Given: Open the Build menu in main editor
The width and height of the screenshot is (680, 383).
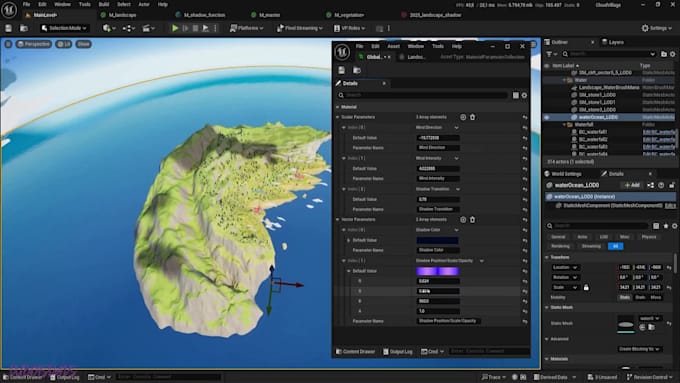Looking at the screenshot, I should [104, 4].
